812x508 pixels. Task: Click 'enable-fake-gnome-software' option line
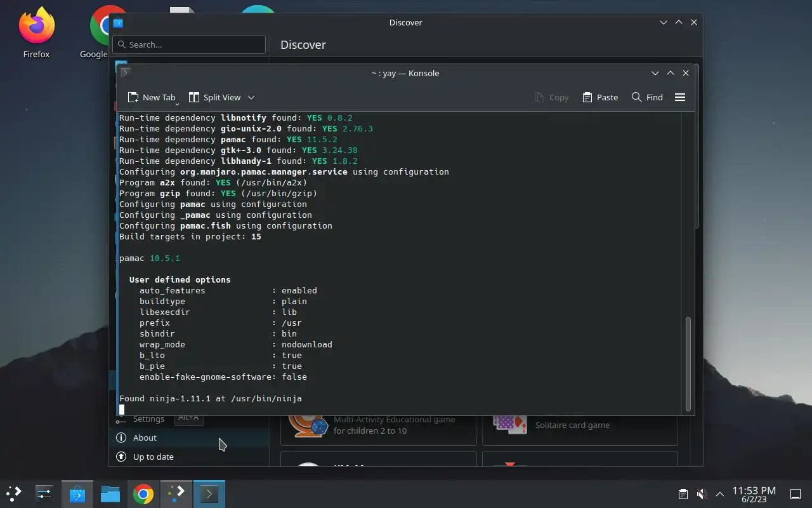pyautogui.click(x=223, y=377)
